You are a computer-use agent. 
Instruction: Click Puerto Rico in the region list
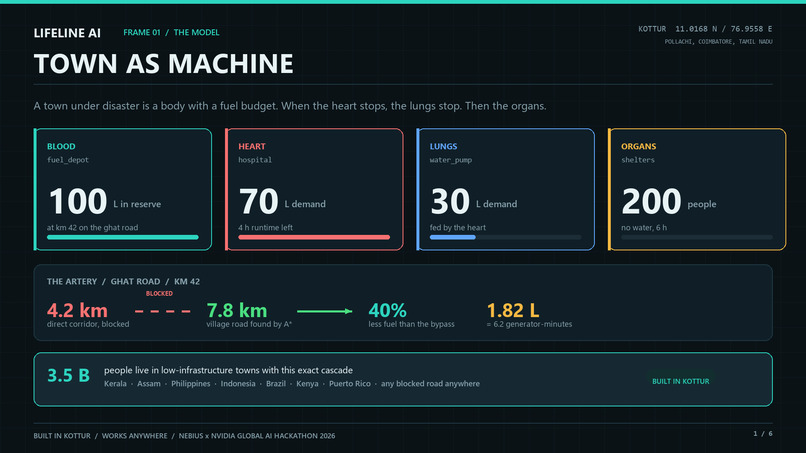(350, 384)
